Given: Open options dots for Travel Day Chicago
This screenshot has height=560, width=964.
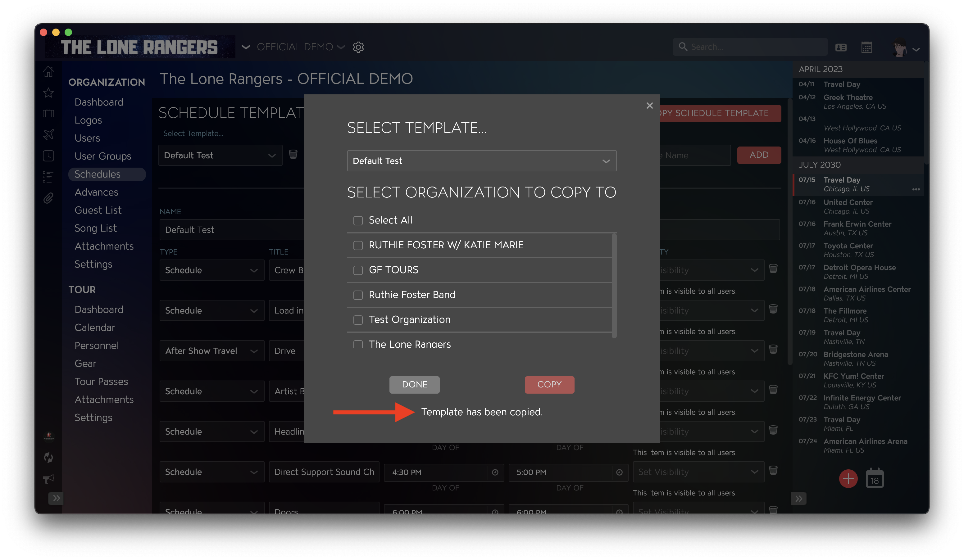Looking at the screenshot, I should tap(916, 189).
